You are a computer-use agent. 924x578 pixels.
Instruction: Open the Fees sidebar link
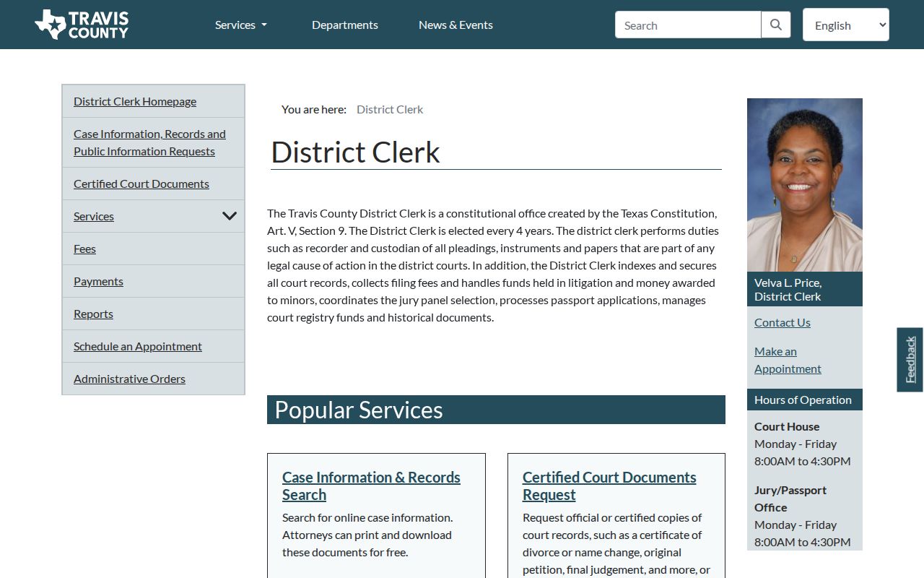click(x=84, y=249)
